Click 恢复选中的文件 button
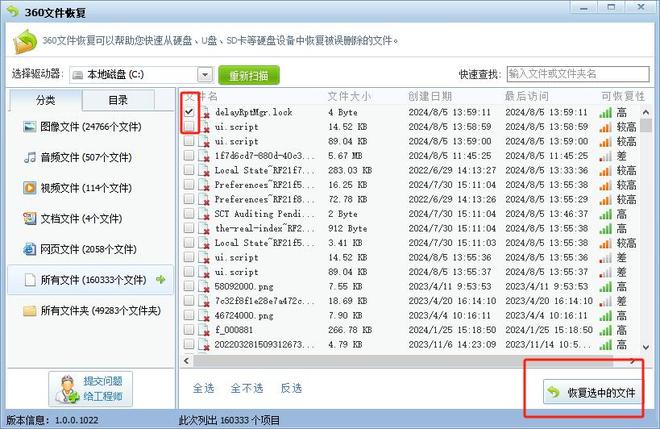The height and width of the screenshot is (429, 660). 590,393
